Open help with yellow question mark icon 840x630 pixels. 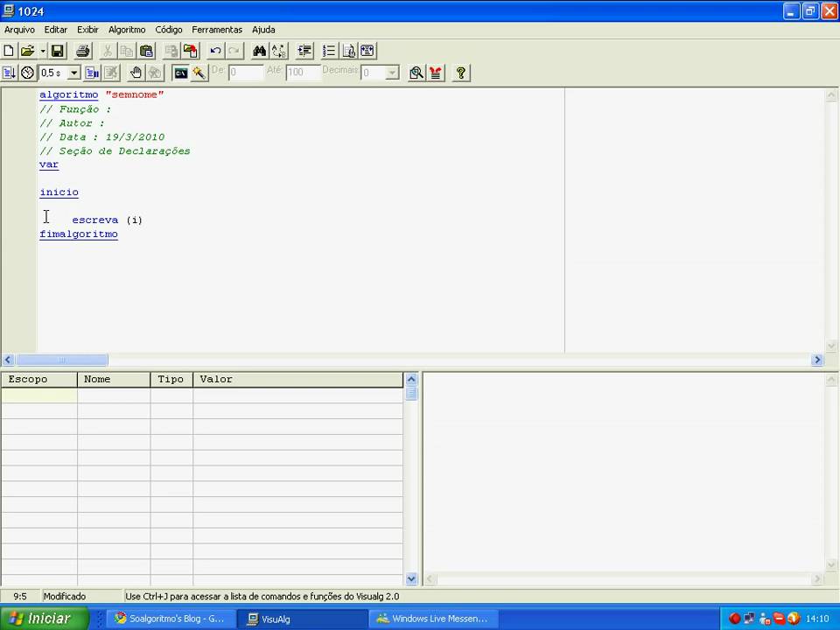click(461, 73)
